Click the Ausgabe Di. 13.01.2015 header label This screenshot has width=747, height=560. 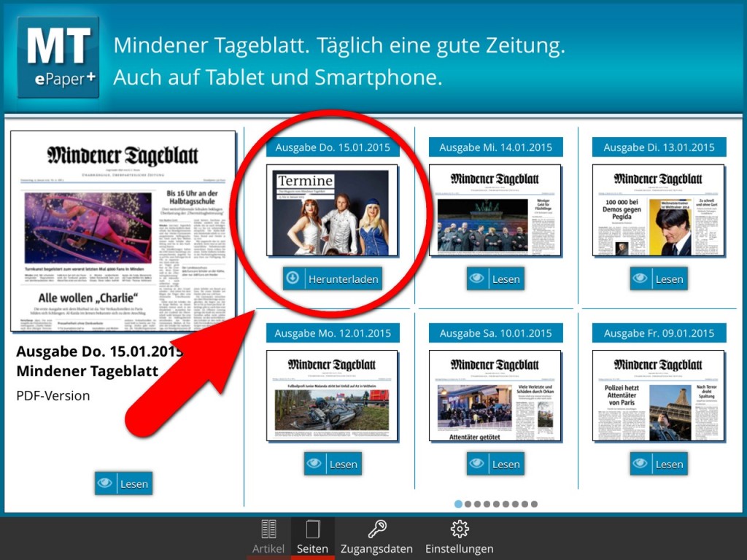pyautogui.click(x=659, y=147)
